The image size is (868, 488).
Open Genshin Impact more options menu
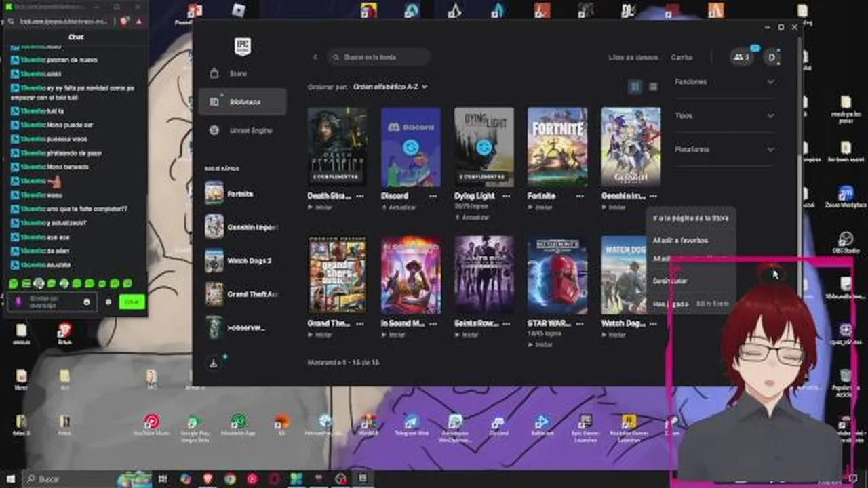pyautogui.click(x=653, y=196)
